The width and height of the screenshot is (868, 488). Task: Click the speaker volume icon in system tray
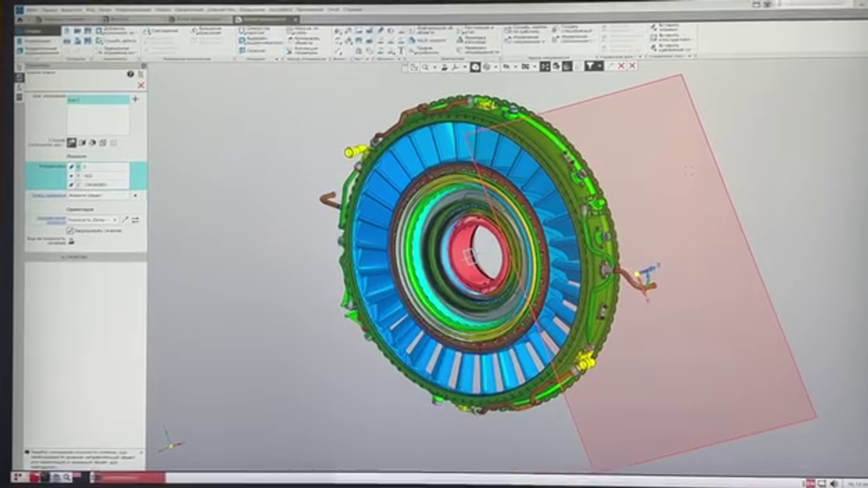pos(834,483)
